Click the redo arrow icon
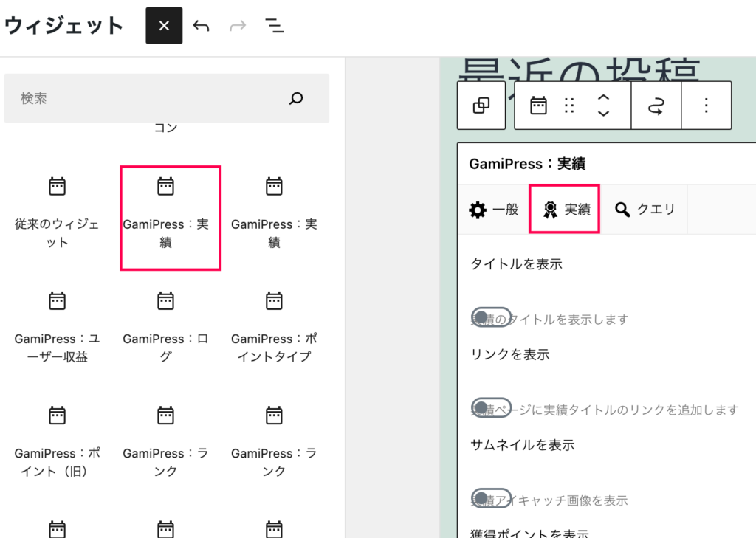The width and height of the screenshot is (756, 538). coord(238,26)
